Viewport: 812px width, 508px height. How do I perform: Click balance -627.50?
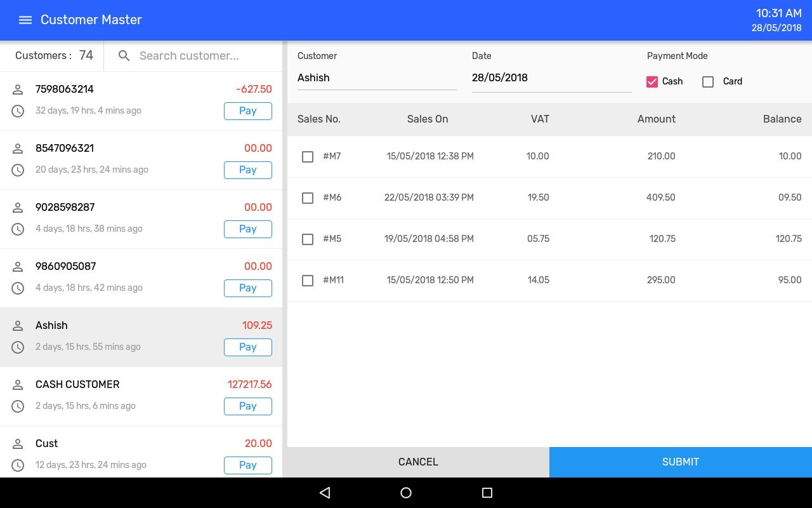(x=254, y=90)
